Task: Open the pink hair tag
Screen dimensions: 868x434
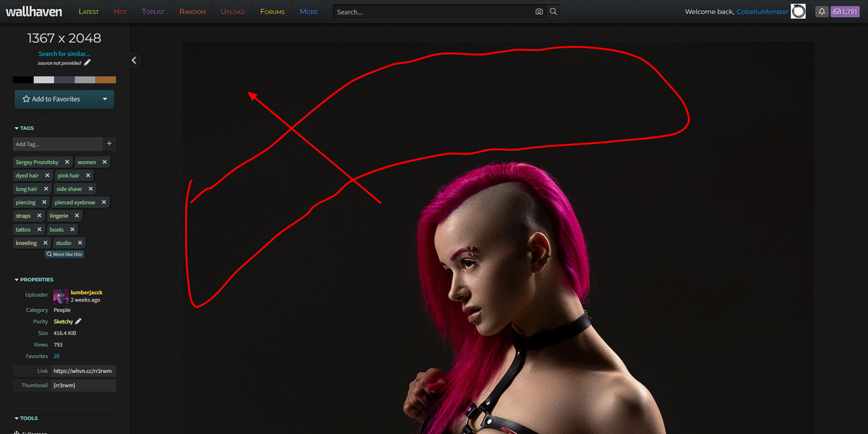Action: tap(68, 176)
